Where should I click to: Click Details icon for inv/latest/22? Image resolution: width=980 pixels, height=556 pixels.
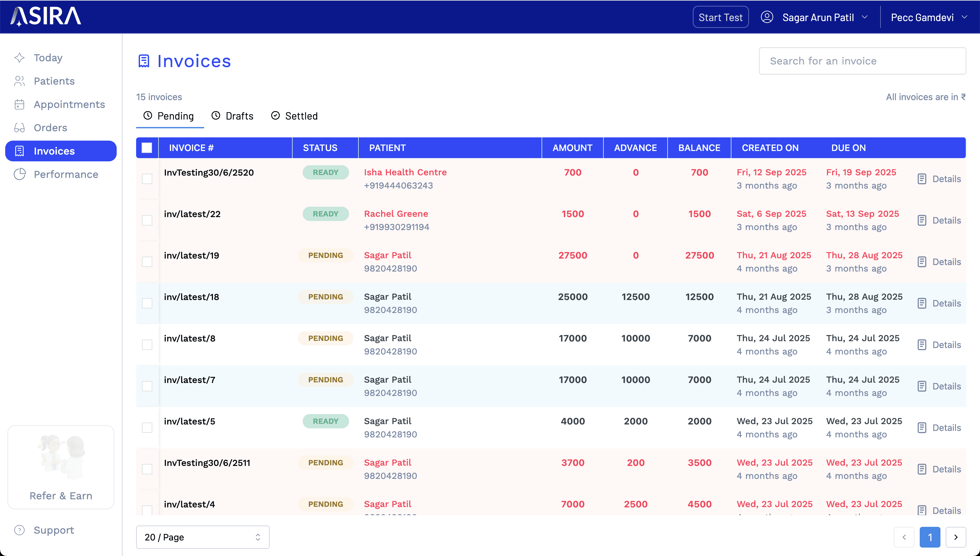(x=922, y=220)
